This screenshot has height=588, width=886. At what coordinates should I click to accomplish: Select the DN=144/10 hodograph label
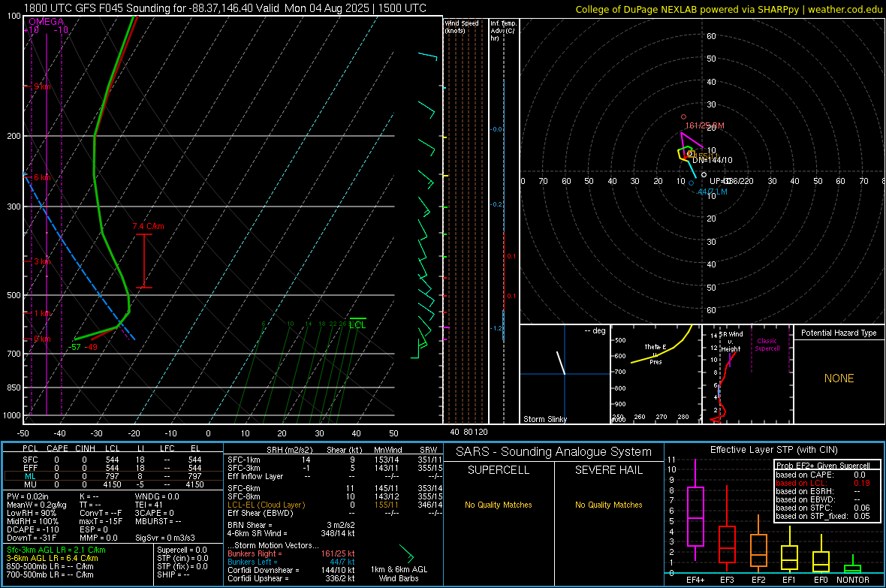point(712,160)
